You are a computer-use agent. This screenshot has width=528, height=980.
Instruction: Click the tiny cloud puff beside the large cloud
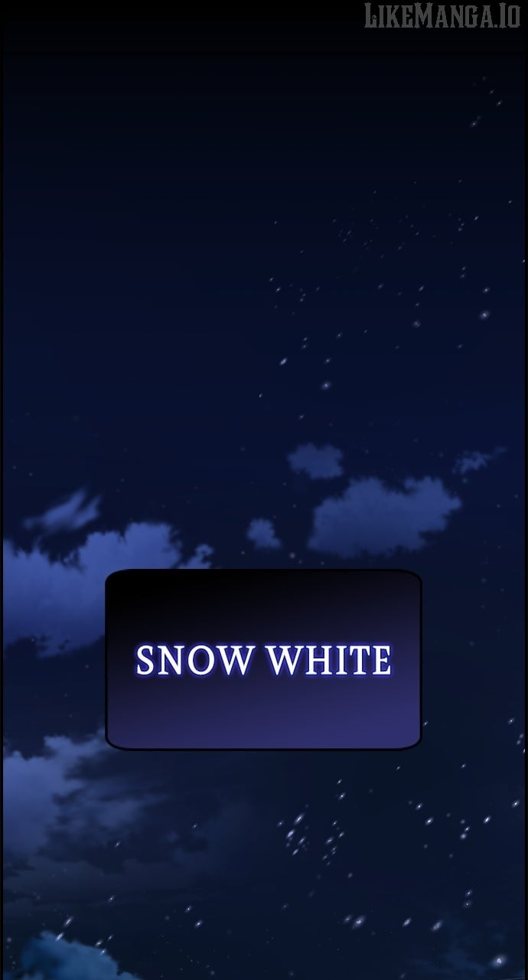pos(263,533)
